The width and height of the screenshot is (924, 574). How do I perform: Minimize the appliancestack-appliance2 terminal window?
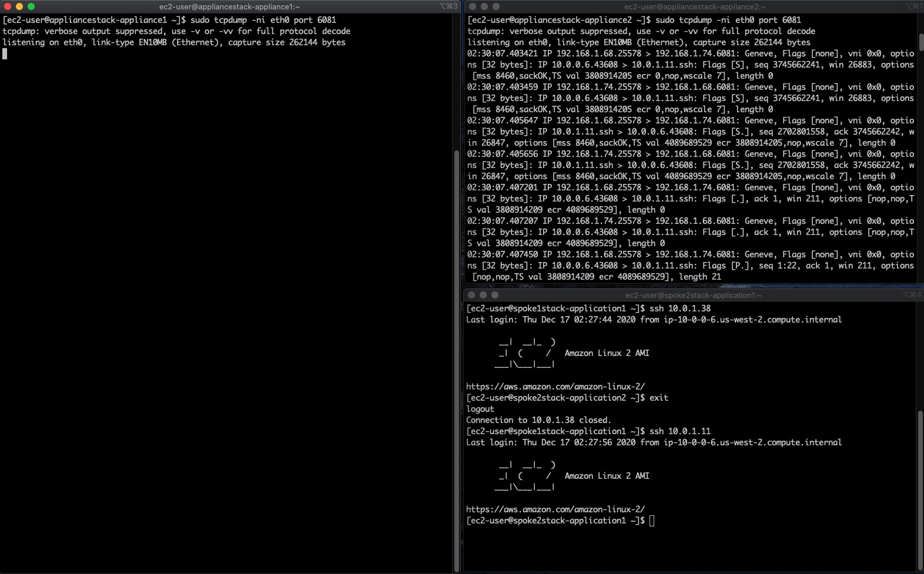click(x=484, y=6)
